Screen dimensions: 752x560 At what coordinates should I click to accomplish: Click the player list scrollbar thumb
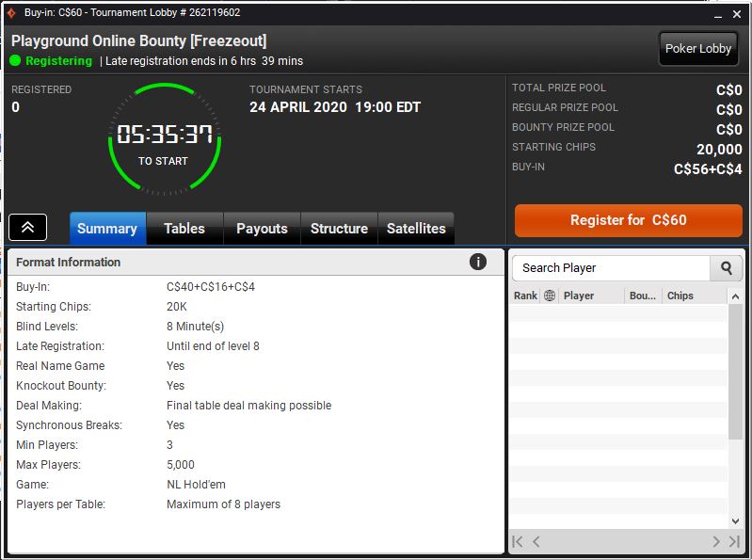735,372
